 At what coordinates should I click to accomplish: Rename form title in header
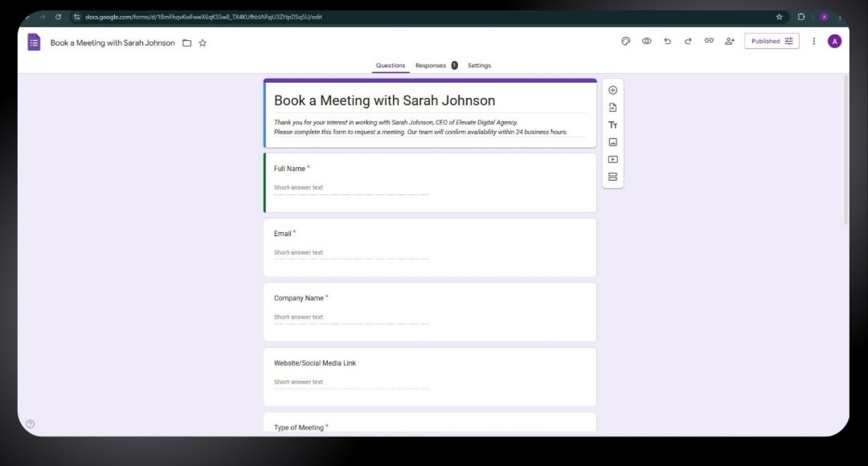[x=113, y=43]
